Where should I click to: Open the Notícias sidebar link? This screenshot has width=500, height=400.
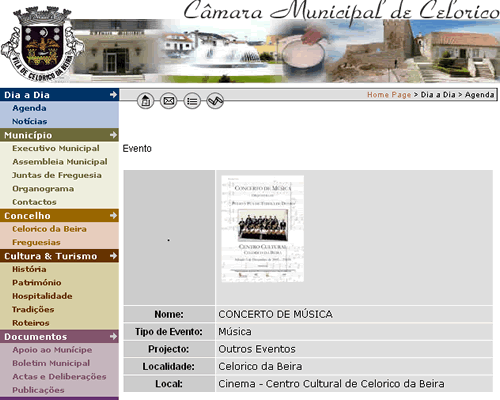29,121
